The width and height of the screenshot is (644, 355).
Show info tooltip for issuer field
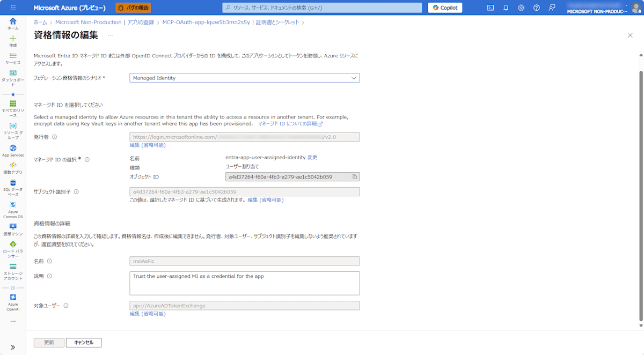click(x=54, y=137)
